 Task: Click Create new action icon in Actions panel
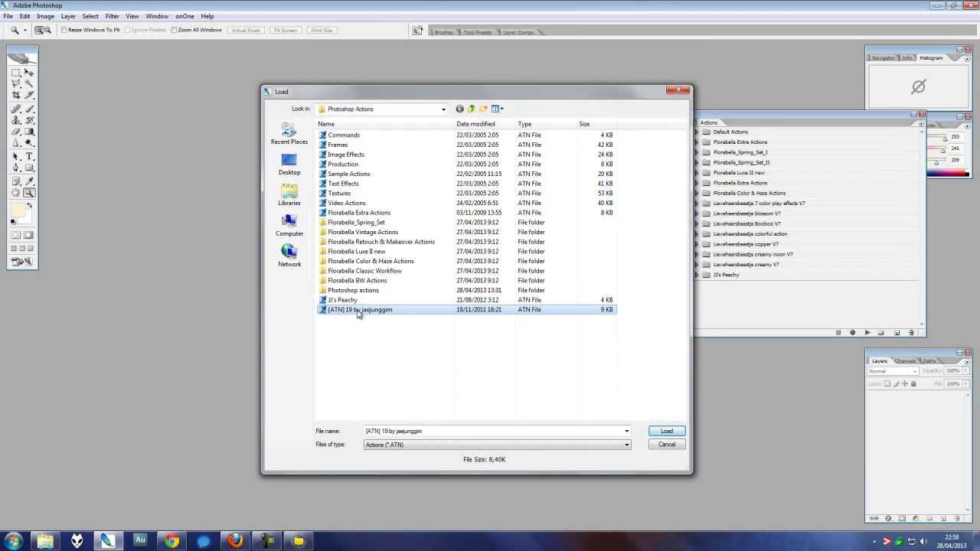pos(896,332)
